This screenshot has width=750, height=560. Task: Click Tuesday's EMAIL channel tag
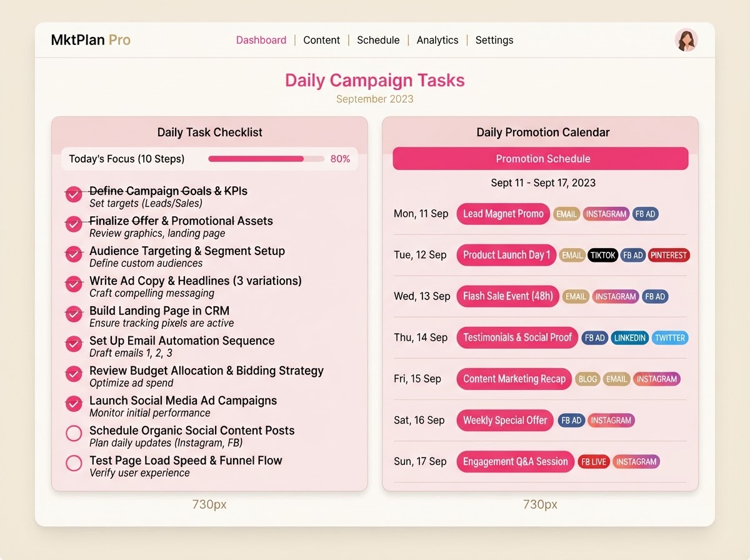click(572, 255)
